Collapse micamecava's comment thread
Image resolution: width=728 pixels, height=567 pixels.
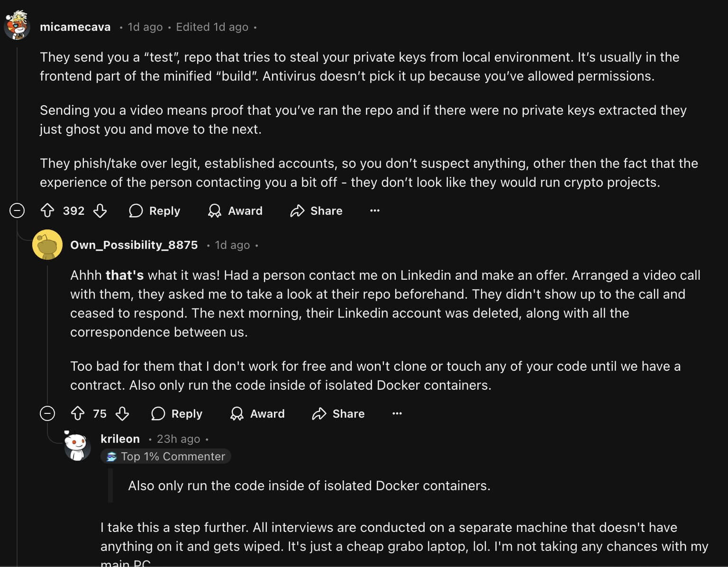coord(17,210)
